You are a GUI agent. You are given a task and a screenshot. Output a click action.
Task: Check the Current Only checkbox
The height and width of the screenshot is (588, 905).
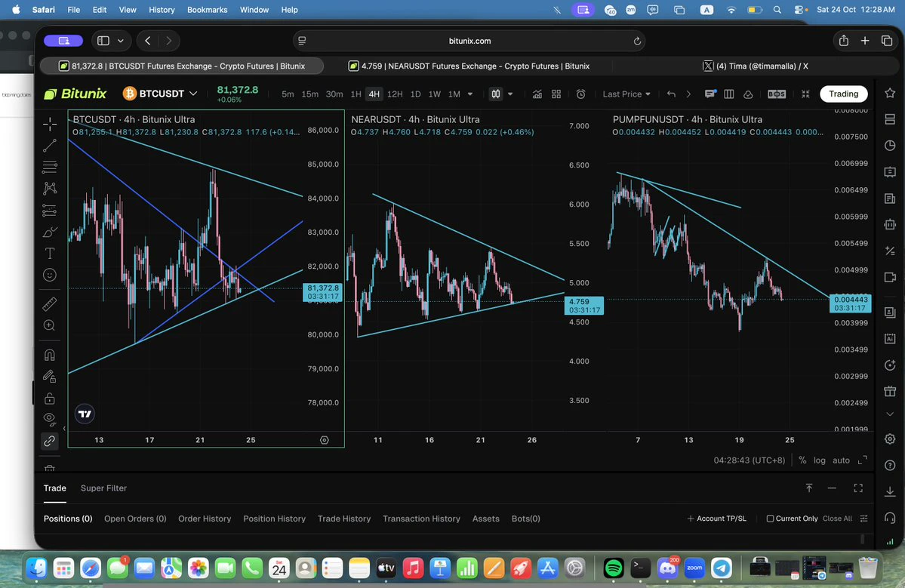coord(770,519)
